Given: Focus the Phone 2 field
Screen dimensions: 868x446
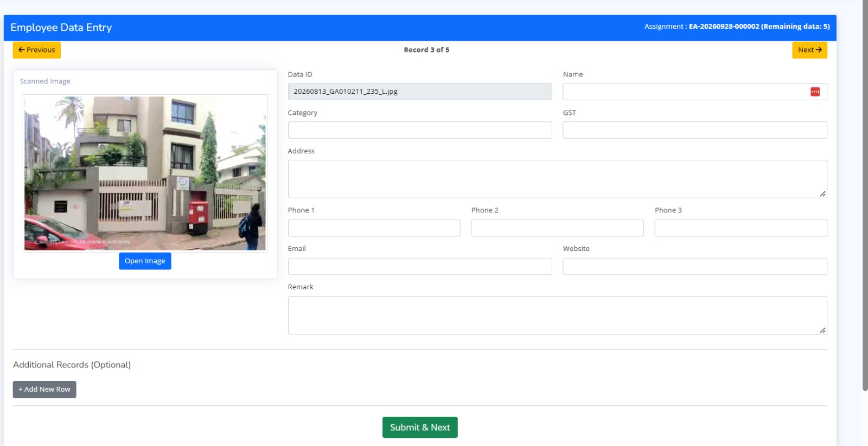Looking at the screenshot, I should pos(558,228).
